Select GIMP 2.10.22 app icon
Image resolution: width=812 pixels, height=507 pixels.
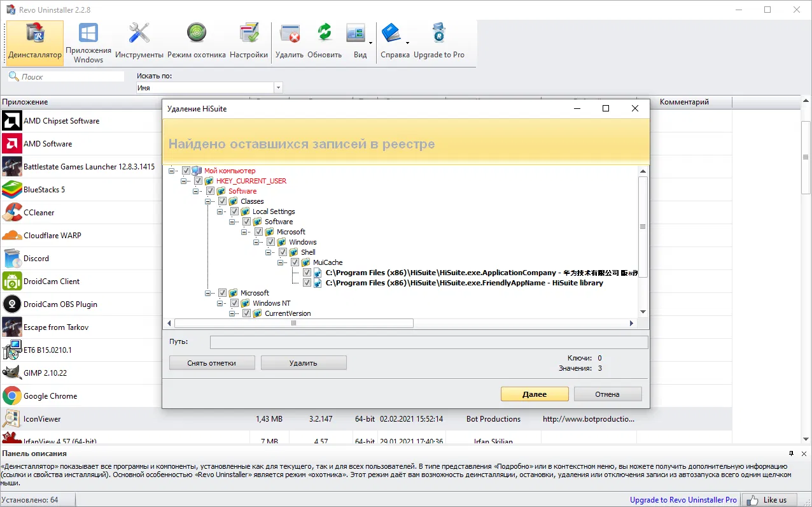(12, 373)
